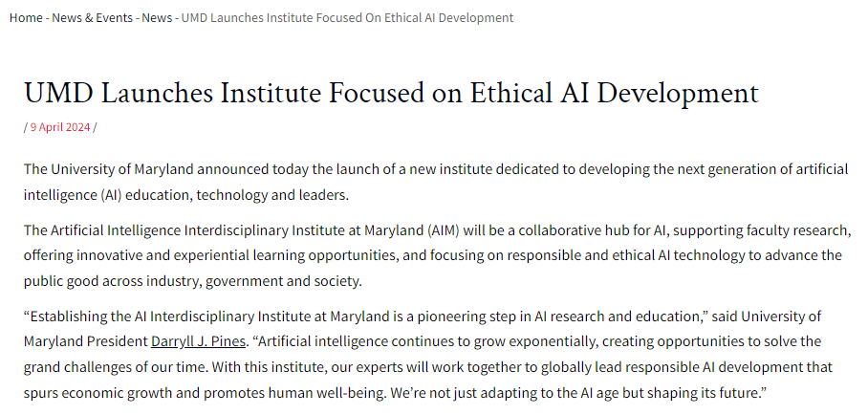
Task: Click 'education, technology and leaders' phrase
Action: [237, 196]
